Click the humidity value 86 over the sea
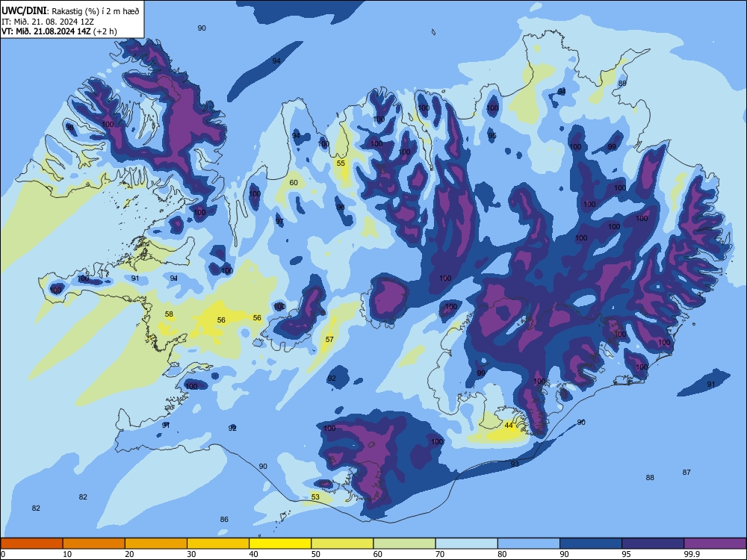 pos(224,520)
